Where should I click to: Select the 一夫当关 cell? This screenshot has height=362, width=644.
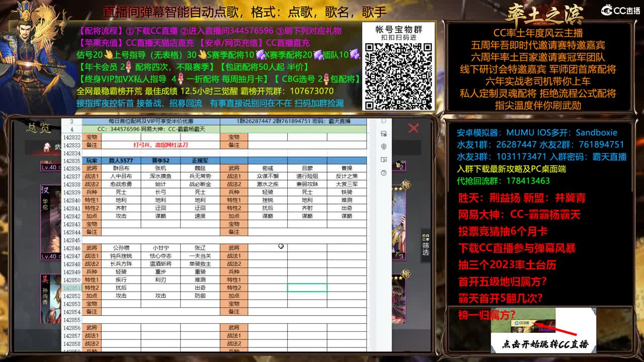(200, 256)
